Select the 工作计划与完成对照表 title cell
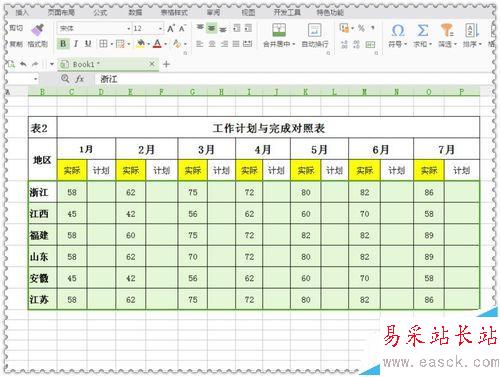The height and width of the screenshot is (377, 500). point(268,128)
